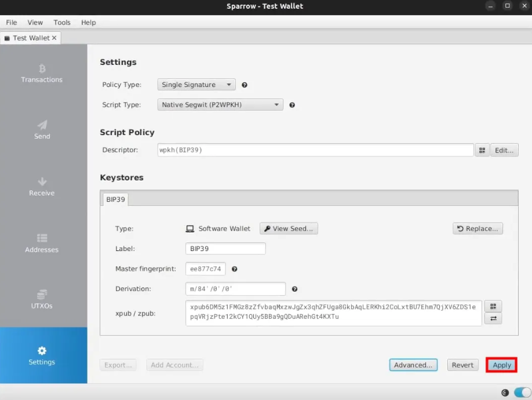532x400 pixels.
Task: Click the Export... button
Action: (x=118, y=365)
